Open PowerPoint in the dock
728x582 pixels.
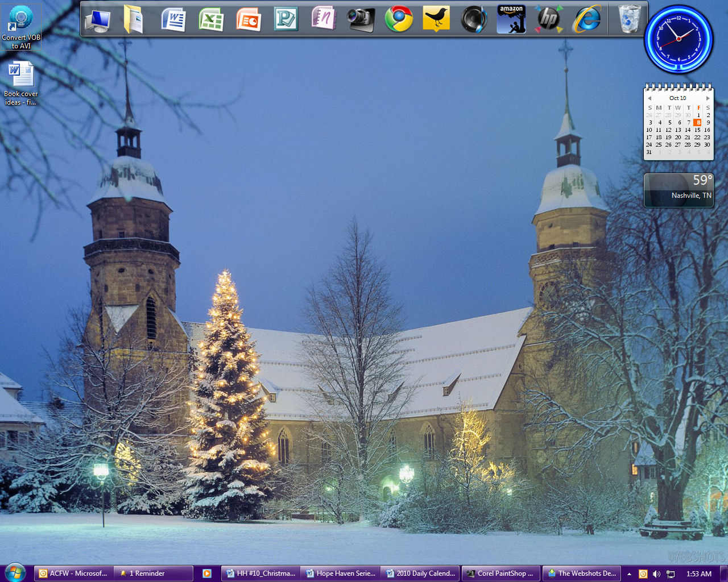(x=249, y=19)
